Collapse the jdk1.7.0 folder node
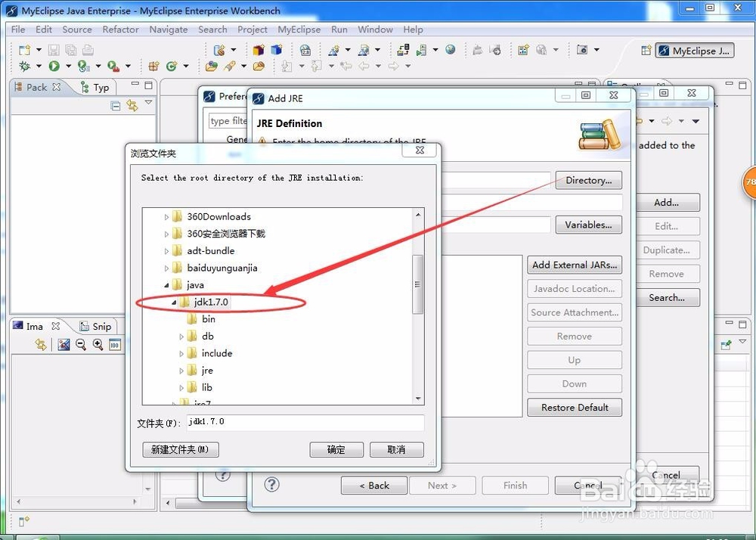The height and width of the screenshot is (540, 756). coord(174,303)
